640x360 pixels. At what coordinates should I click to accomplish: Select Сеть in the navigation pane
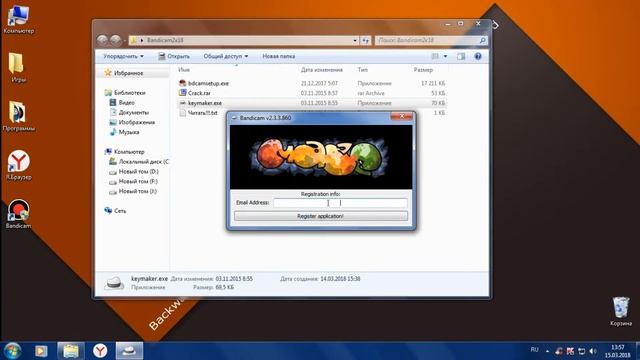120,211
